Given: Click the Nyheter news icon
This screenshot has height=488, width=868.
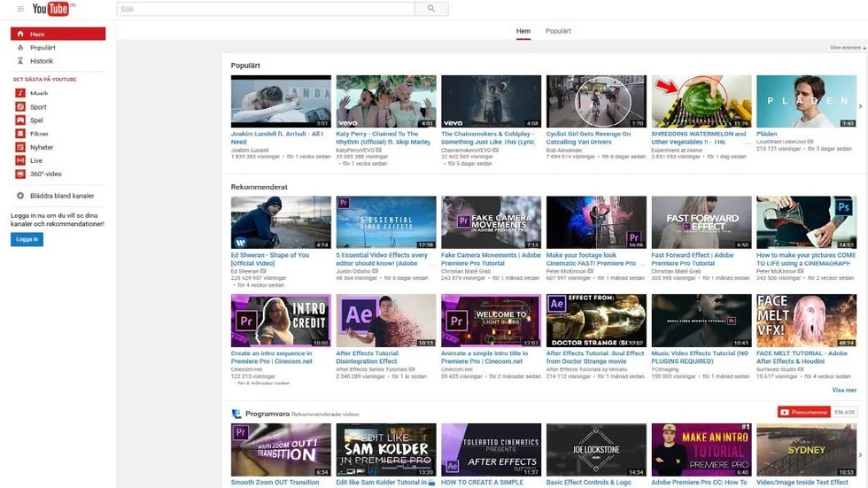Looking at the screenshot, I should pyautogui.click(x=20, y=147).
